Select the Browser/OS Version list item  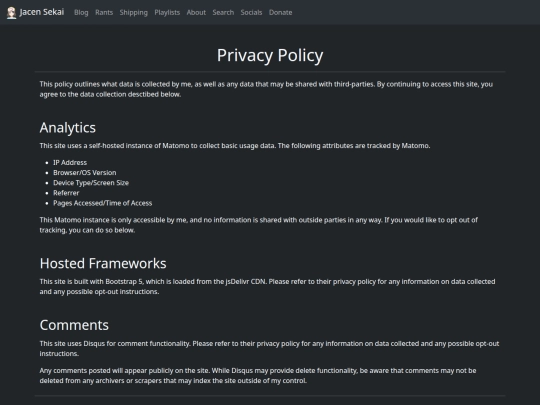(x=85, y=173)
